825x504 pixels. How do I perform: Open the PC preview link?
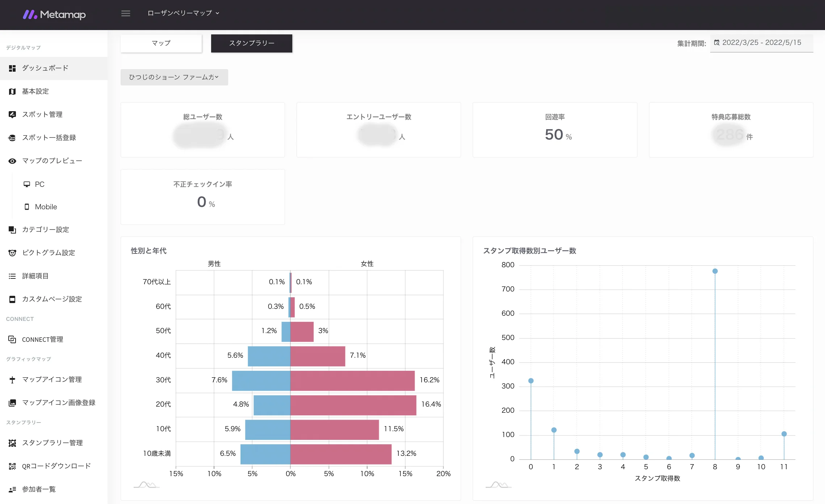click(39, 184)
